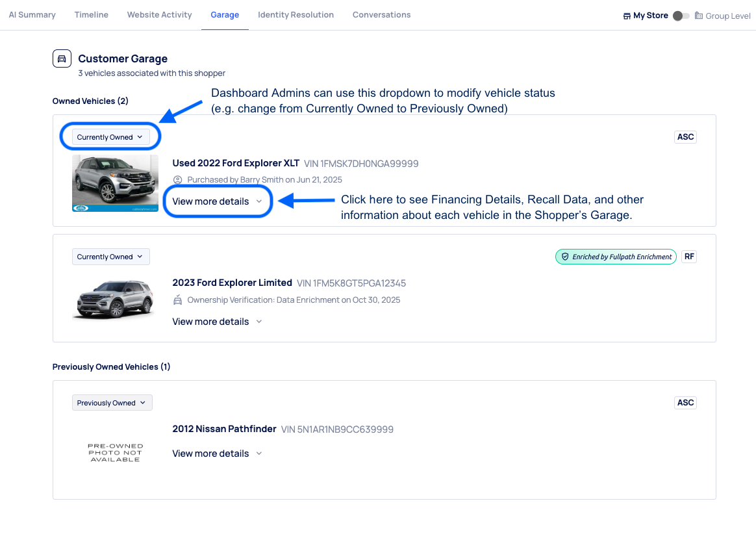
Task: Open Previously Owned dropdown for Nissan Pathfinder
Action: [112, 403]
